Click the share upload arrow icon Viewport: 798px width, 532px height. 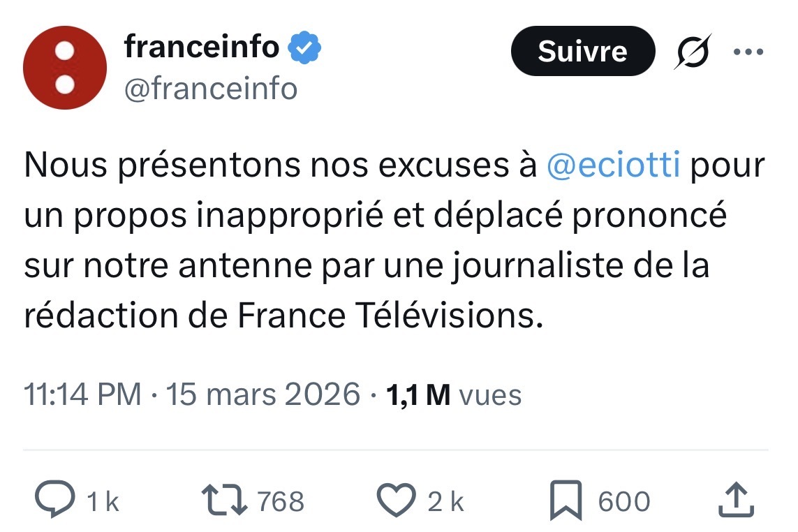pos(735,501)
